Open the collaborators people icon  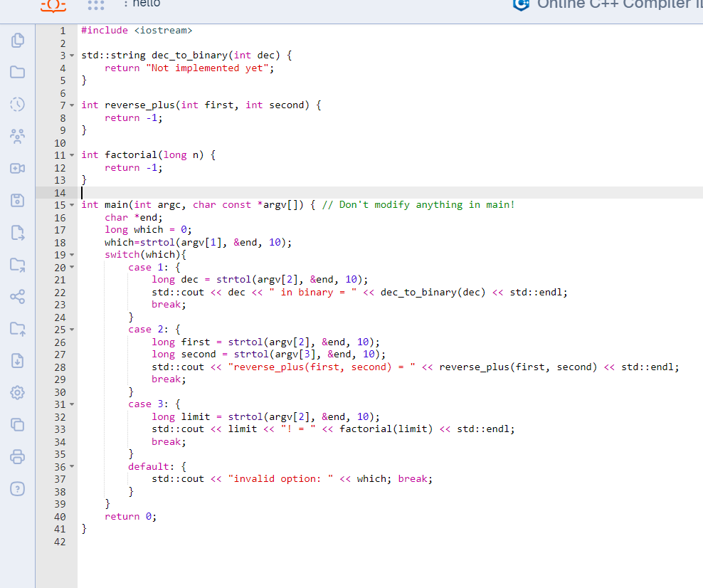18,137
